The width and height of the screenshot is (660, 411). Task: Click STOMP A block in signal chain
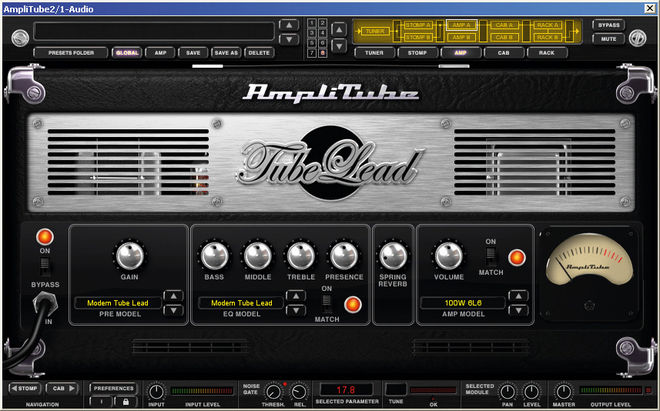pyautogui.click(x=418, y=25)
